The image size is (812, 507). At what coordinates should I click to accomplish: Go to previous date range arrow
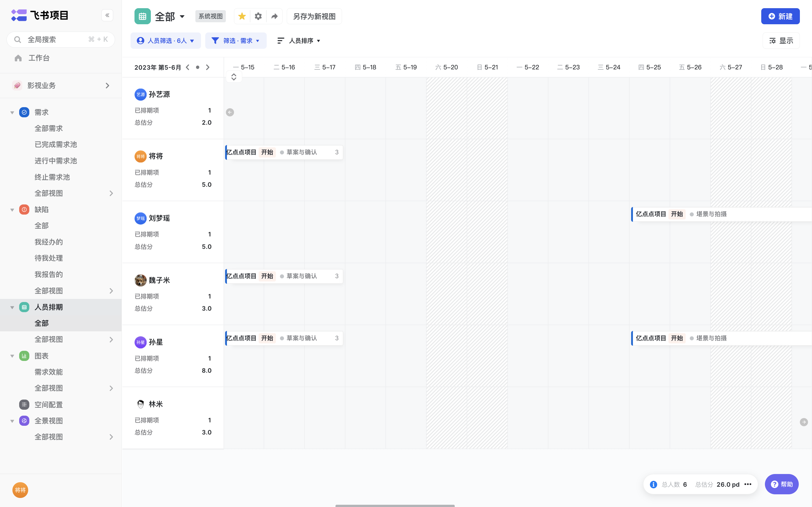188,67
